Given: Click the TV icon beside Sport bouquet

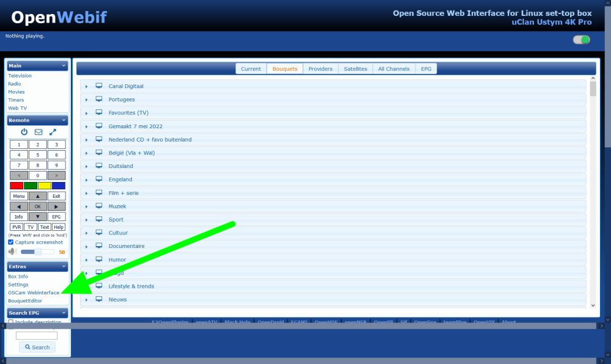Looking at the screenshot, I should click(x=99, y=219).
